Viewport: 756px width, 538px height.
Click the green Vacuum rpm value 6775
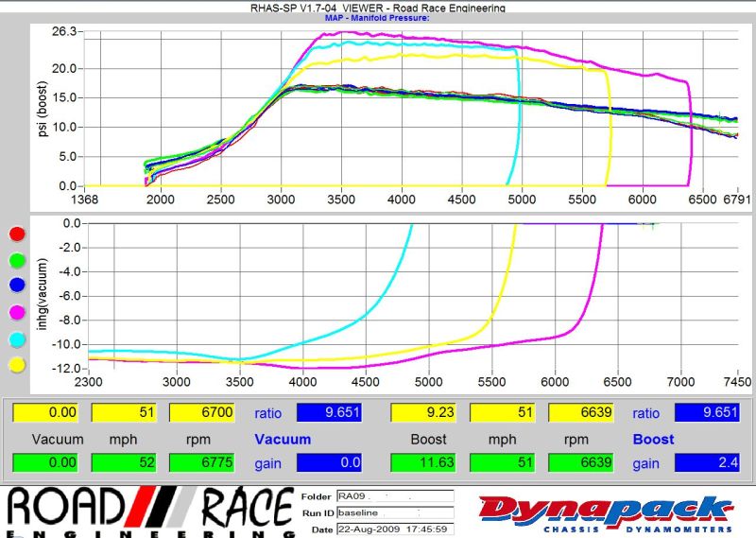tap(201, 464)
